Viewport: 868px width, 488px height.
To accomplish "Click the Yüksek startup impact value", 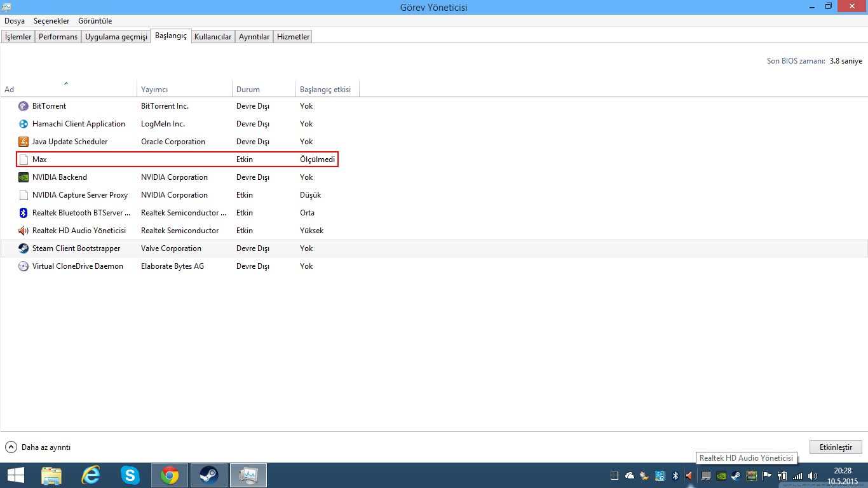I will coord(311,231).
